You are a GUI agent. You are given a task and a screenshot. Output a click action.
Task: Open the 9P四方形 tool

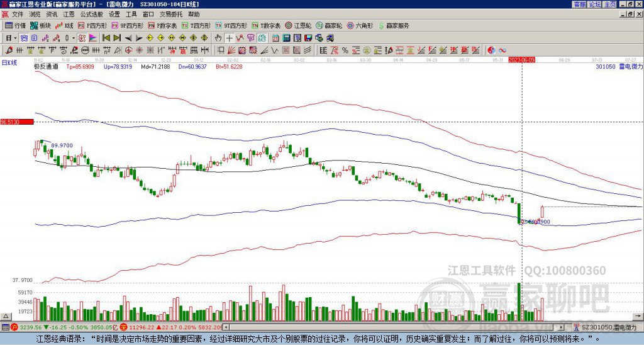(x=127, y=25)
